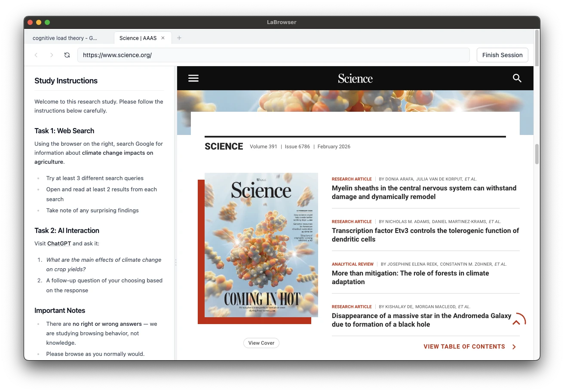Click the Finish Session button
Image resolution: width=564 pixels, height=392 pixels.
point(502,55)
